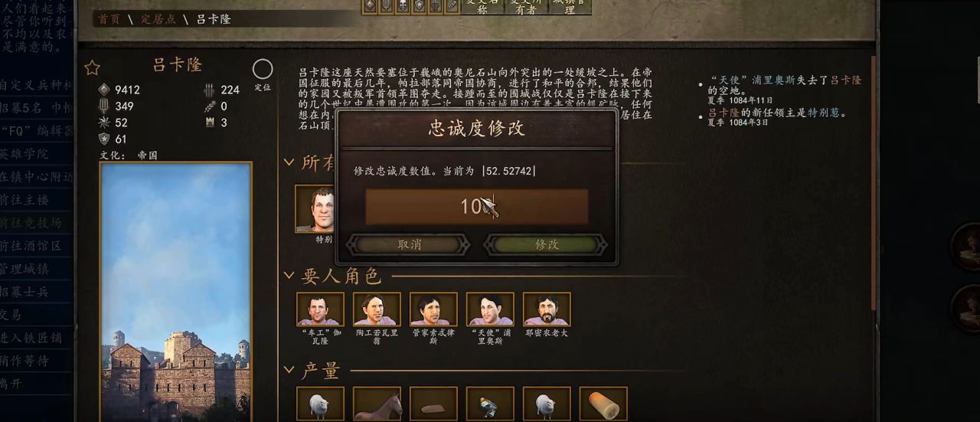Go to 首页 in the breadcrumb
The height and width of the screenshot is (422, 980).
point(109,19)
